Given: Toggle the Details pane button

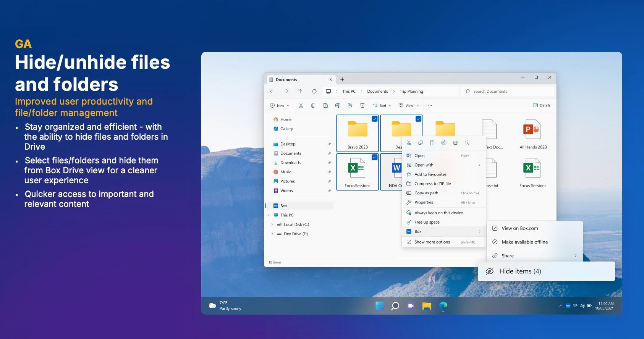Looking at the screenshot, I should click(542, 105).
